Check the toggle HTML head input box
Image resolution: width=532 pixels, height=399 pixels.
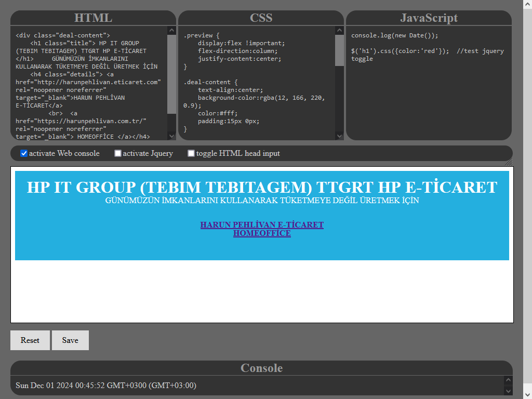(191, 153)
